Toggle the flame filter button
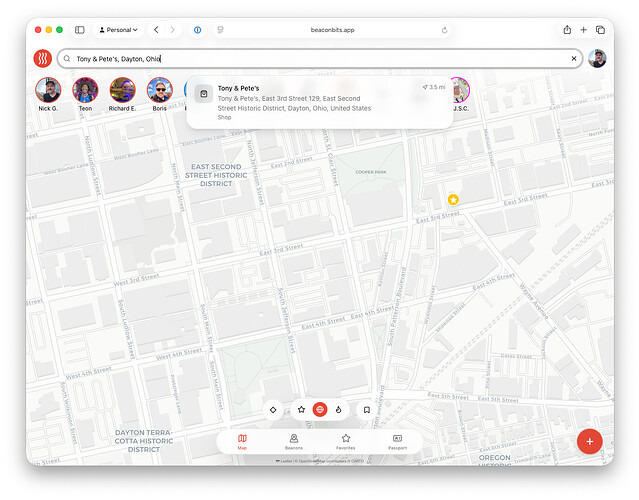Screen dimensions: 639x500 (340, 409)
